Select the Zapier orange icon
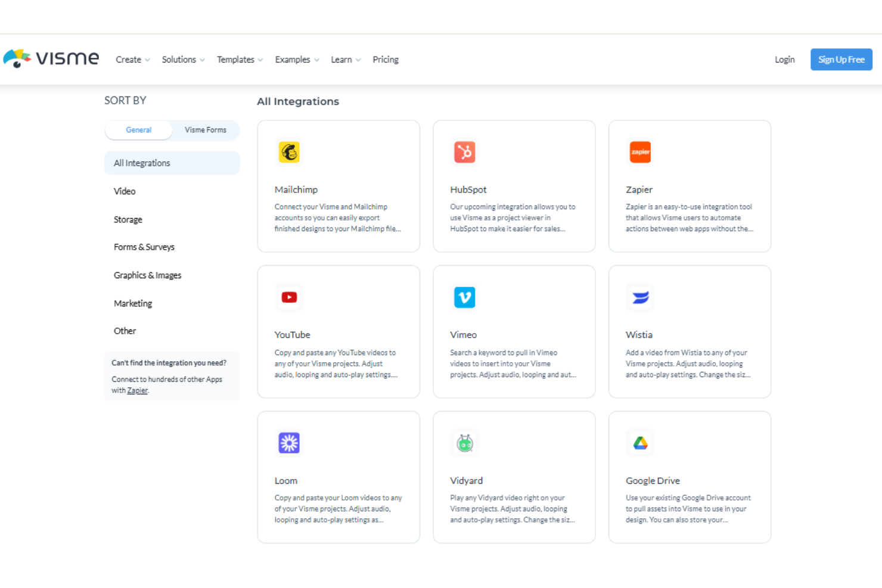 pos(641,152)
